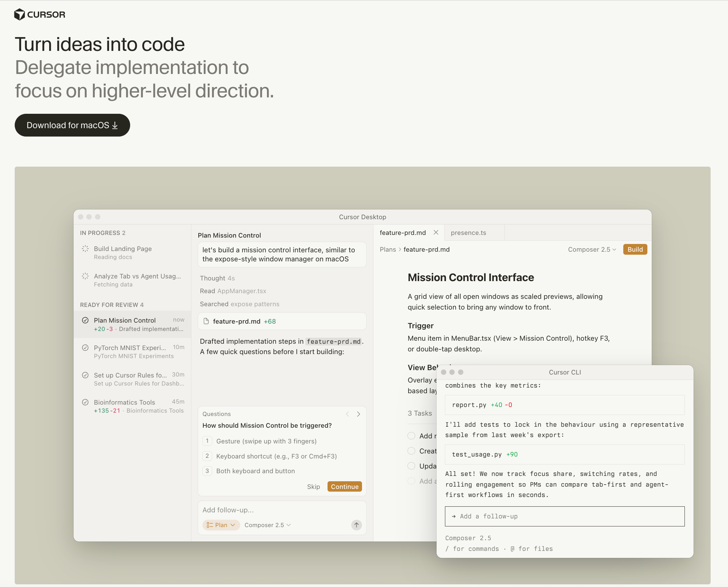The width and height of the screenshot is (728, 587).
Task: Open Composer 2.5 dropdown beside Build
Action: point(592,249)
